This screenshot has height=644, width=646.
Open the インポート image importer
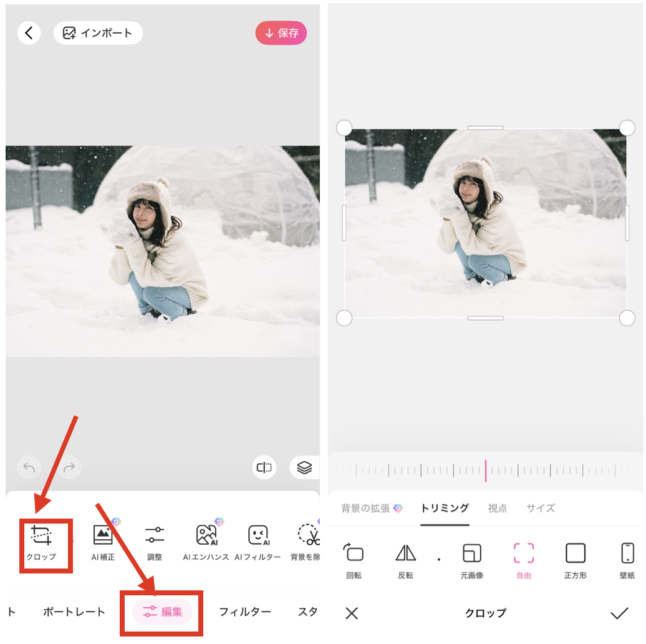point(98,32)
